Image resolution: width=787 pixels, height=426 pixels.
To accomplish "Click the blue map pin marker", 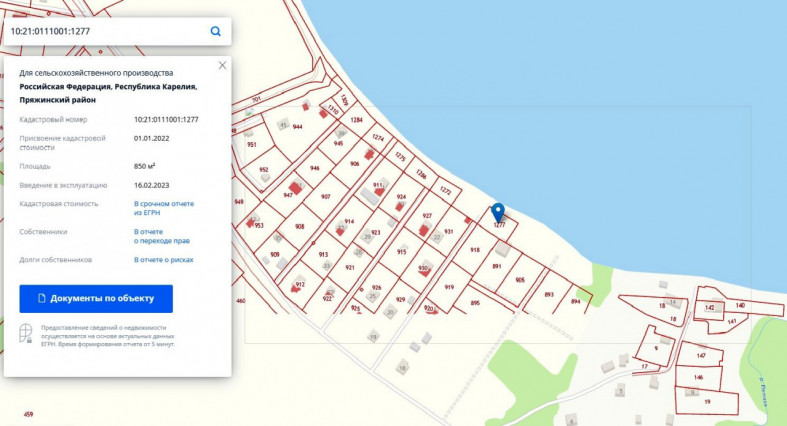I will pyautogui.click(x=498, y=213).
